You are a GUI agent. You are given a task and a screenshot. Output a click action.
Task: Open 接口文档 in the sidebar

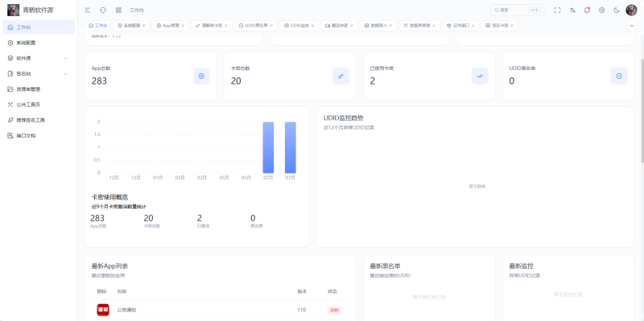tap(39, 135)
